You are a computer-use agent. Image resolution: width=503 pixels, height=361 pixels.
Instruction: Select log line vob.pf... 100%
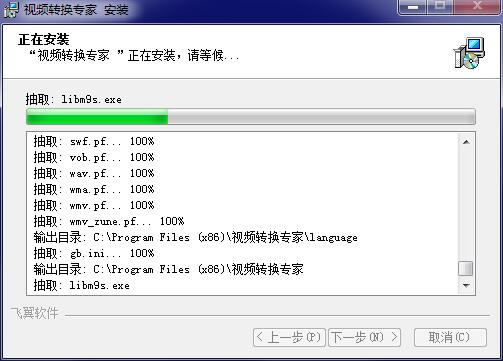(x=94, y=157)
